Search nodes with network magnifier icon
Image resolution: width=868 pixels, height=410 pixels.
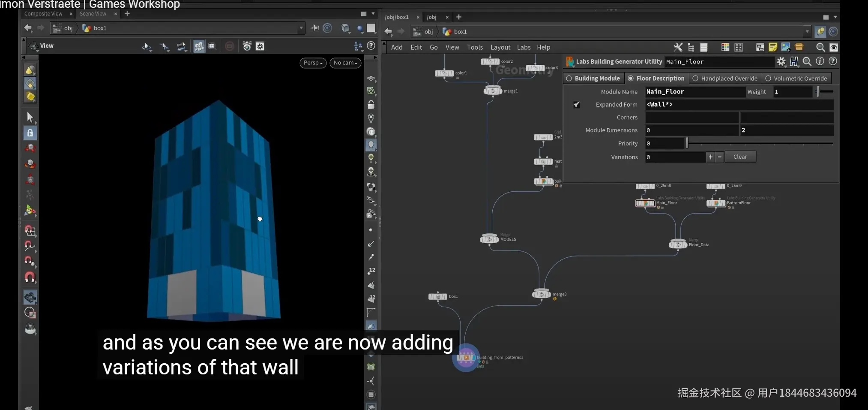point(820,47)
